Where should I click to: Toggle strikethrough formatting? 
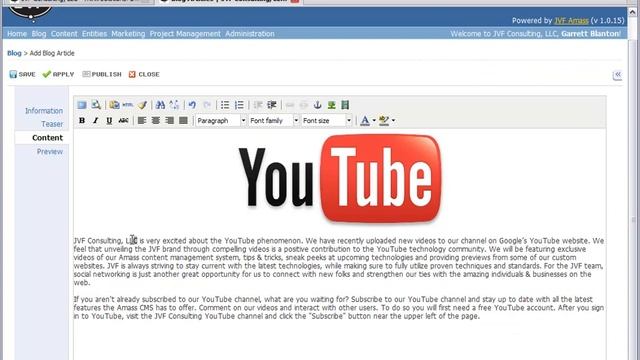point(123,120)
